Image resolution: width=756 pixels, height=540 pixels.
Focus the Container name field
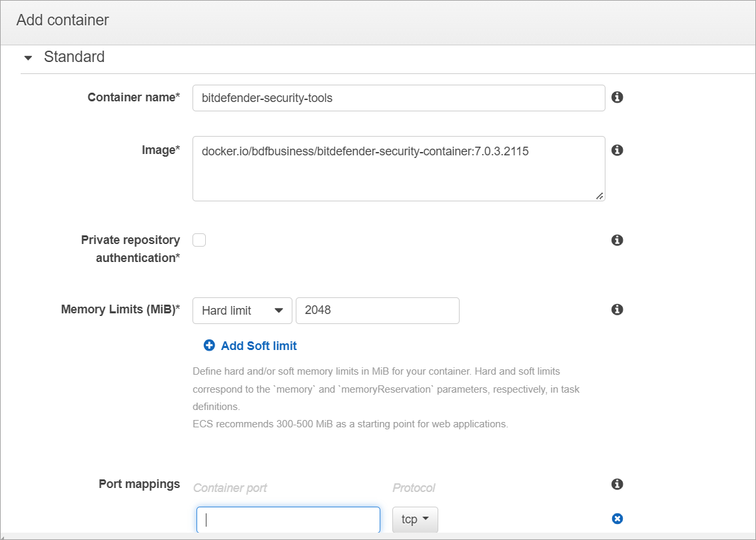399,98
